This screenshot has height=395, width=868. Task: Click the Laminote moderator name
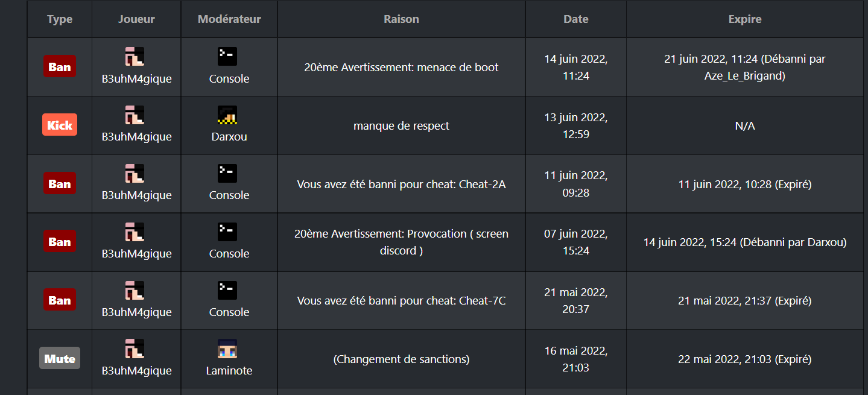click(229, 370)
